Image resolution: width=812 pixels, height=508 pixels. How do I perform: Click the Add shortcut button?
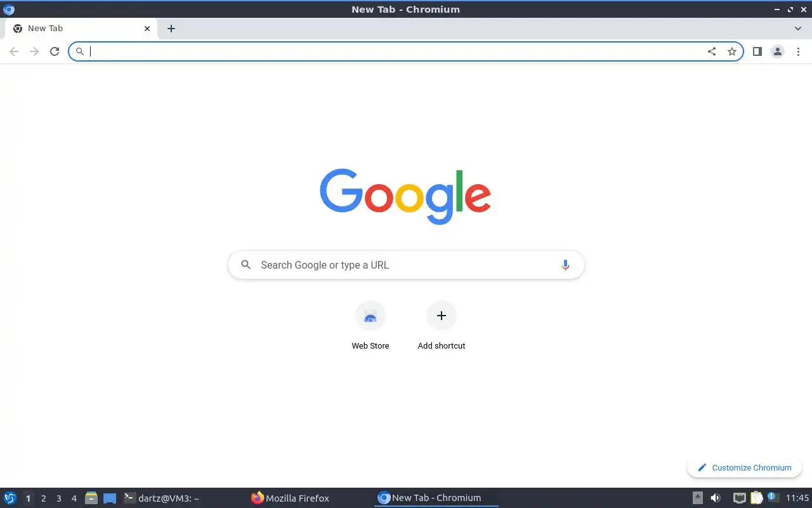click(x=442, y=326)
